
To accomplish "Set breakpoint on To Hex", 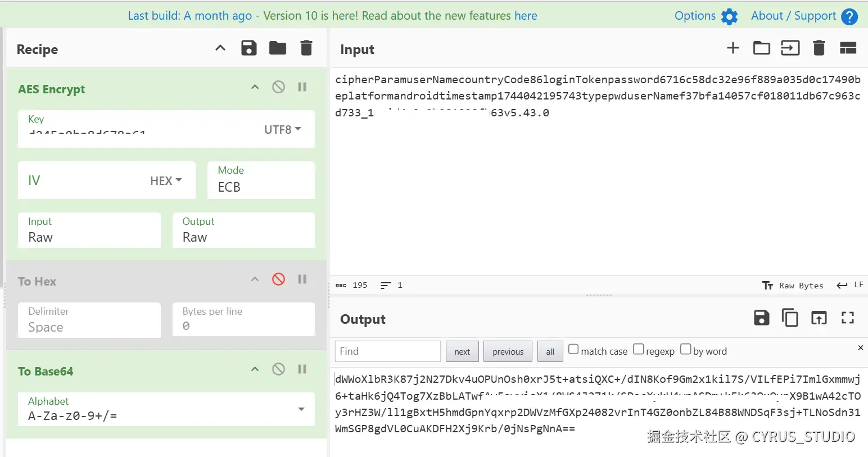I will click(x=302, y=279).
